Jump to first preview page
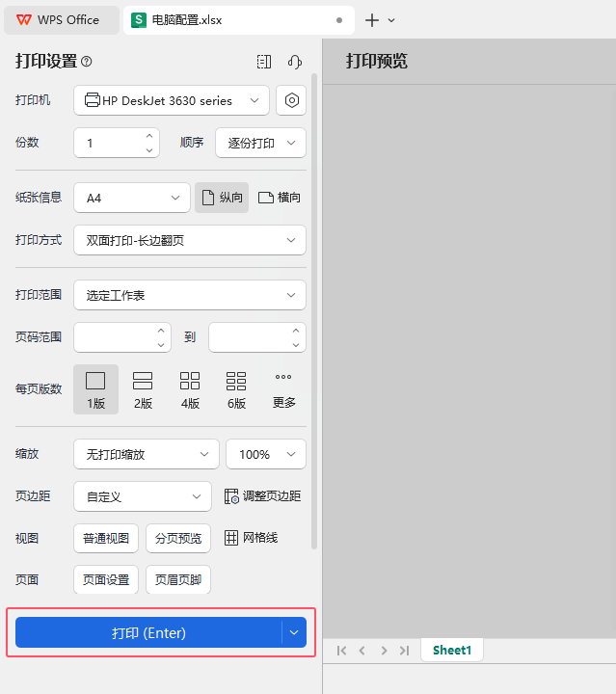The height and width of the screenshot is (694, 616). click(x=341, y=651)
